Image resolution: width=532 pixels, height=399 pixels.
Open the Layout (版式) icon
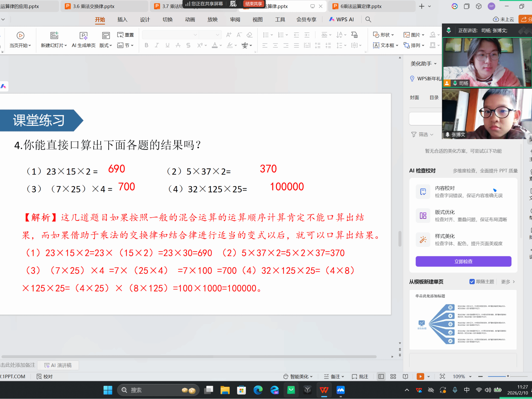click(x=106, y=35)
